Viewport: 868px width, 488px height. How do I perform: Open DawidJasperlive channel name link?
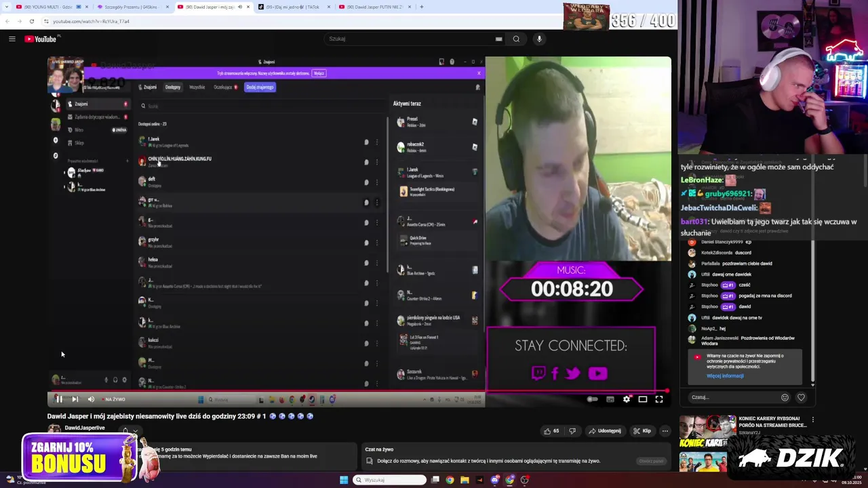point(85,428)
